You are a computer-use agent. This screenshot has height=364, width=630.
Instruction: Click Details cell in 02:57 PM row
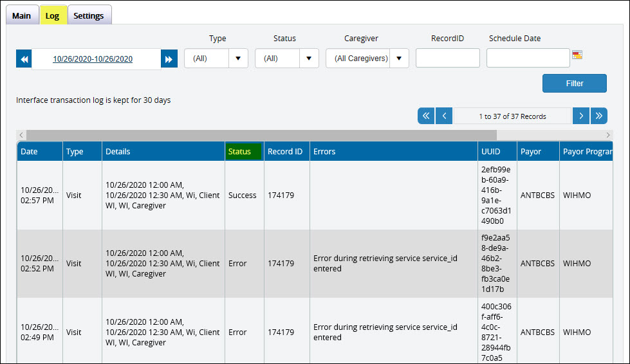point(163,195)
